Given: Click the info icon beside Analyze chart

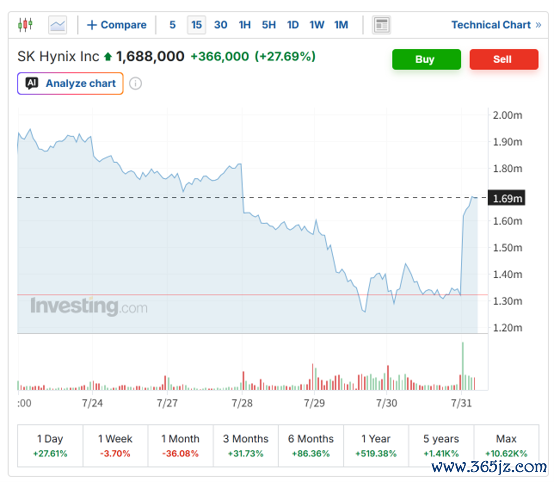Looking at the screenshot, I should [x=135, y=84].
